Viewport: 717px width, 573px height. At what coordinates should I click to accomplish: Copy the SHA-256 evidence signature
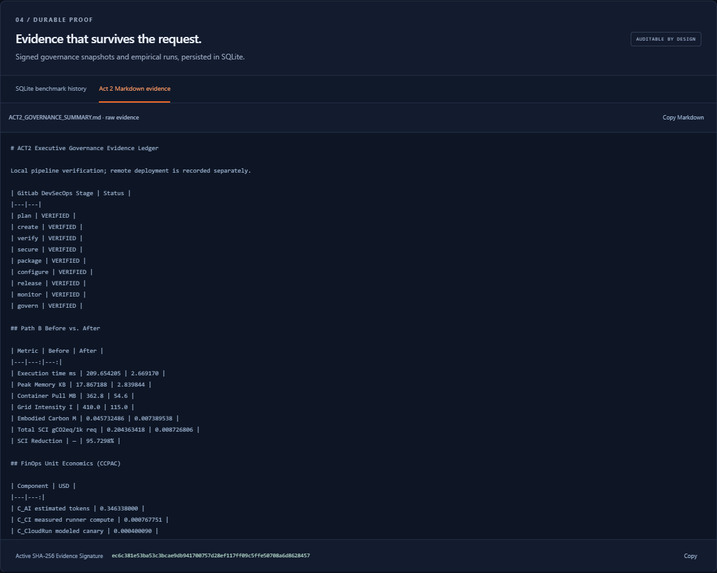[690, 556]
